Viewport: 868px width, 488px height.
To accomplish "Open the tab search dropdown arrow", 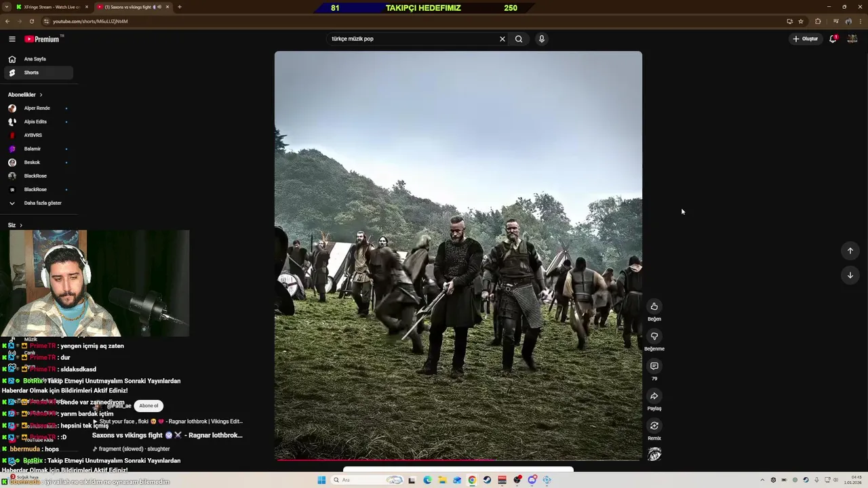I will click(x=5, y=7).
